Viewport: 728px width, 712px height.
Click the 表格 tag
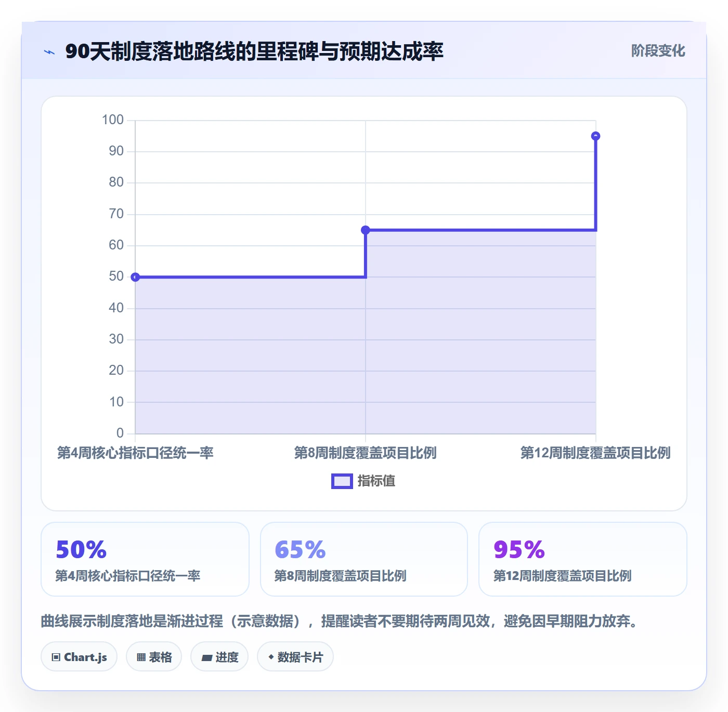pos(154,657)
